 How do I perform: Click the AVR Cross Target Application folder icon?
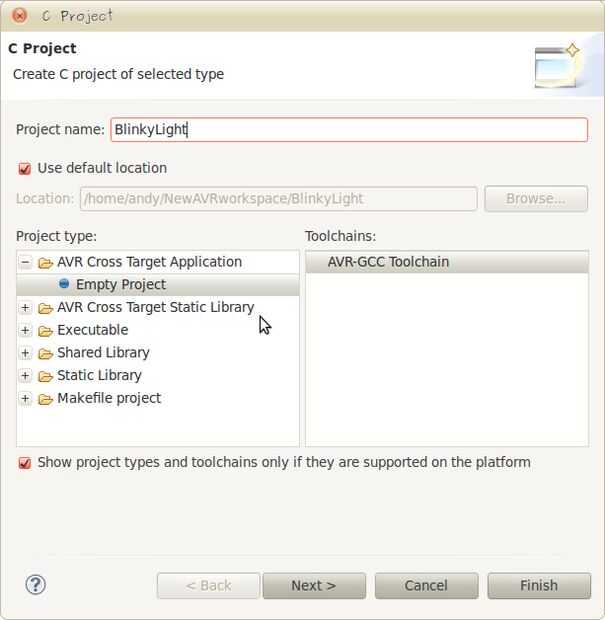point(45,263)
